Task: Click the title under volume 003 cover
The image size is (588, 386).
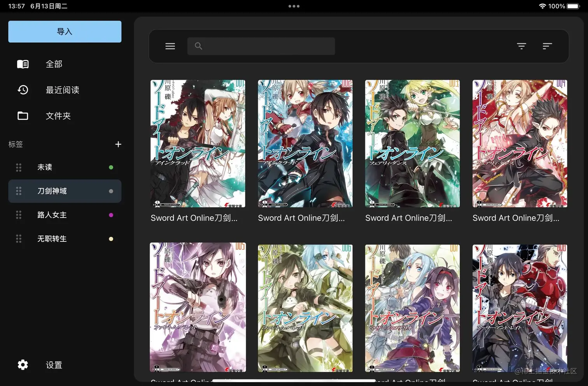Action: (x=409, y=218)
